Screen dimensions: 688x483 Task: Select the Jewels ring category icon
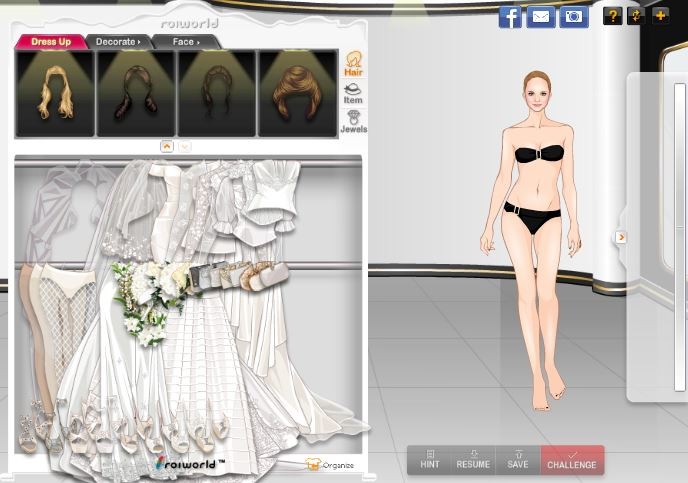point(353,122)
